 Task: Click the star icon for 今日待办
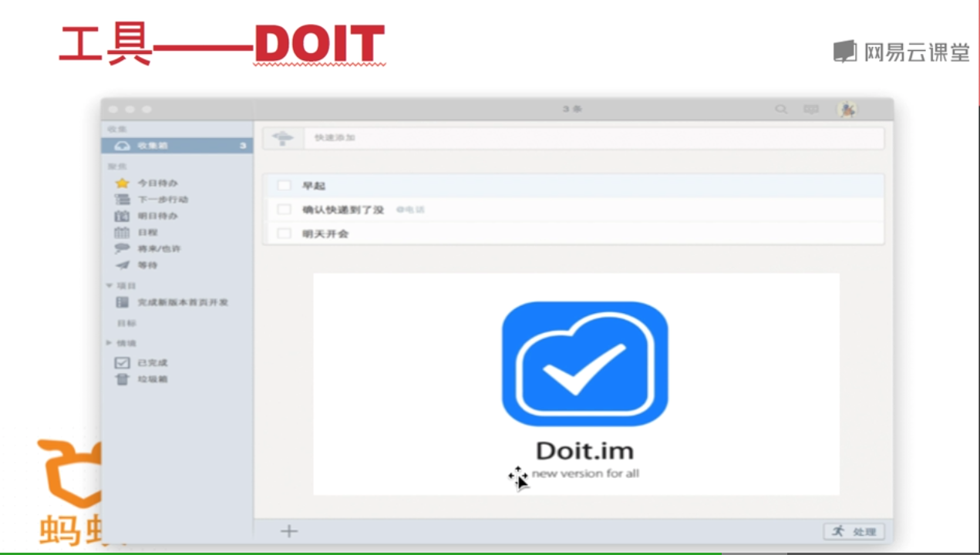[122, 183]
